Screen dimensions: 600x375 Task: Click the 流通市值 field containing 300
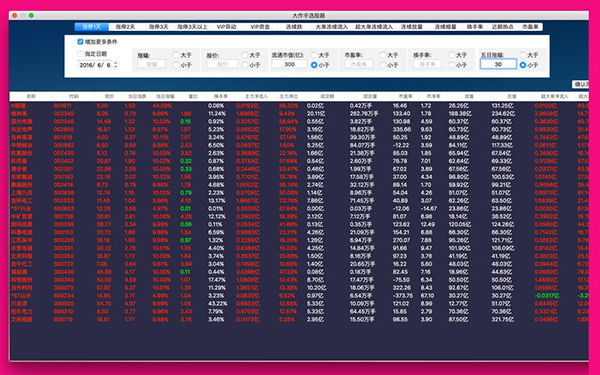[289, 64]
